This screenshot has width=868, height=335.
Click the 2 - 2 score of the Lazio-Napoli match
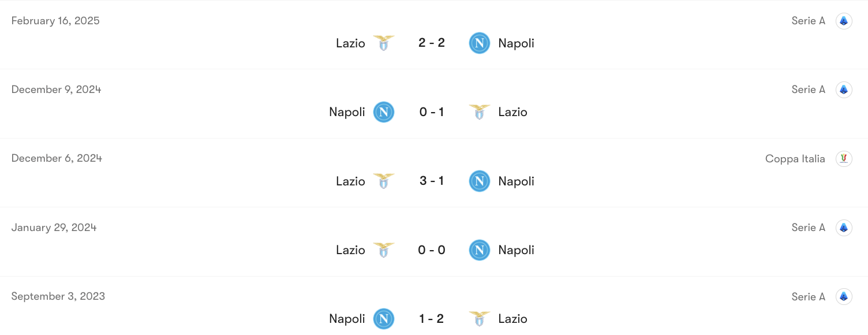pos(432,43)
